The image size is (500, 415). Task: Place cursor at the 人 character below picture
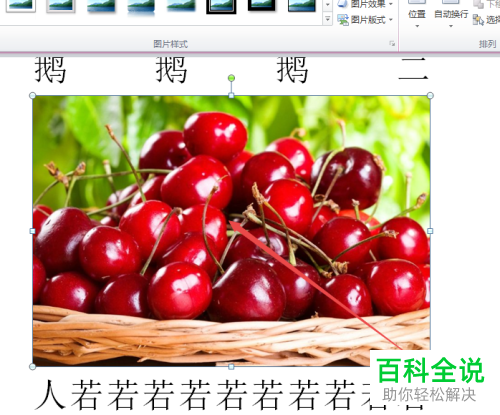coord(50,395)
